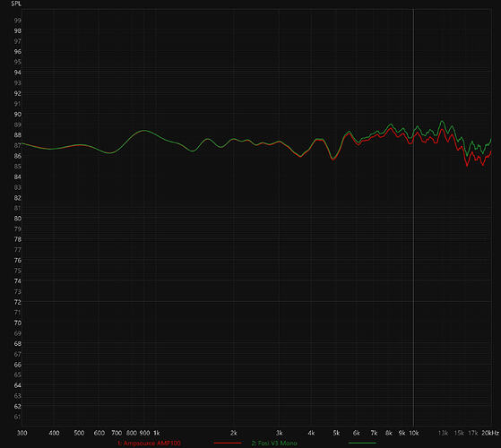Screen dimensions: 501x448
Task: Click the 64 SPL axis value
Action: click(18, 385)
